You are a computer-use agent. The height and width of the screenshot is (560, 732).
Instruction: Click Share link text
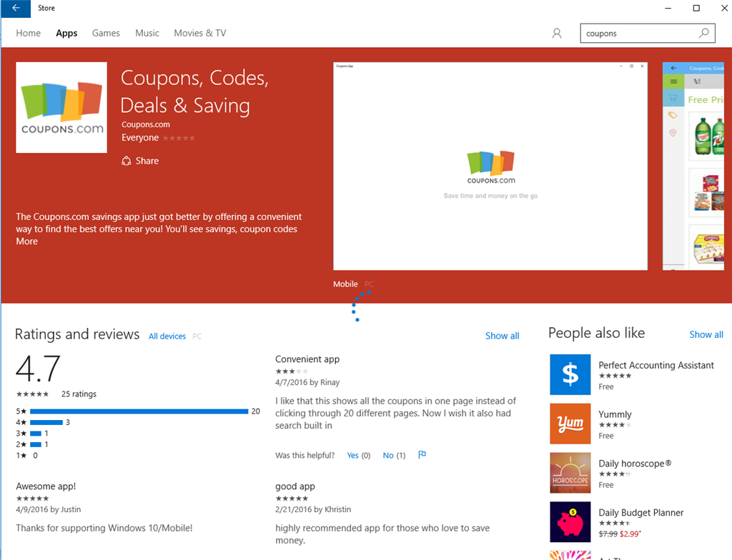[x=147, y=161]
